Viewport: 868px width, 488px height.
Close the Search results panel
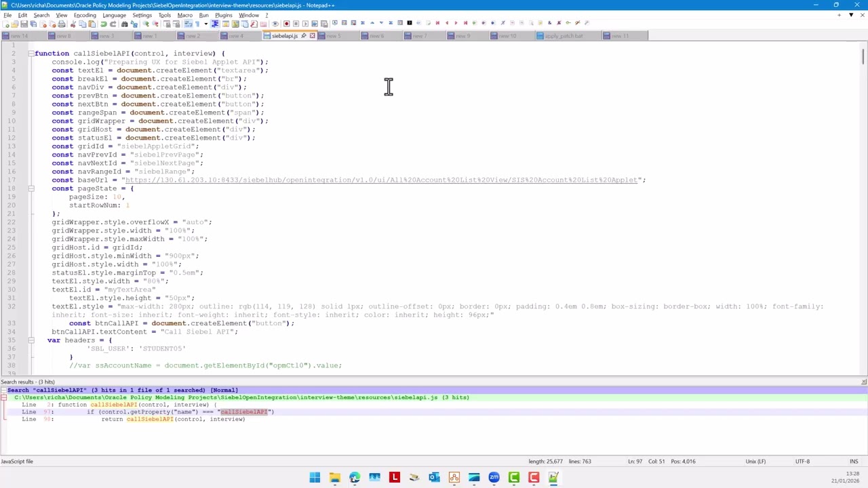coord(863,382)
